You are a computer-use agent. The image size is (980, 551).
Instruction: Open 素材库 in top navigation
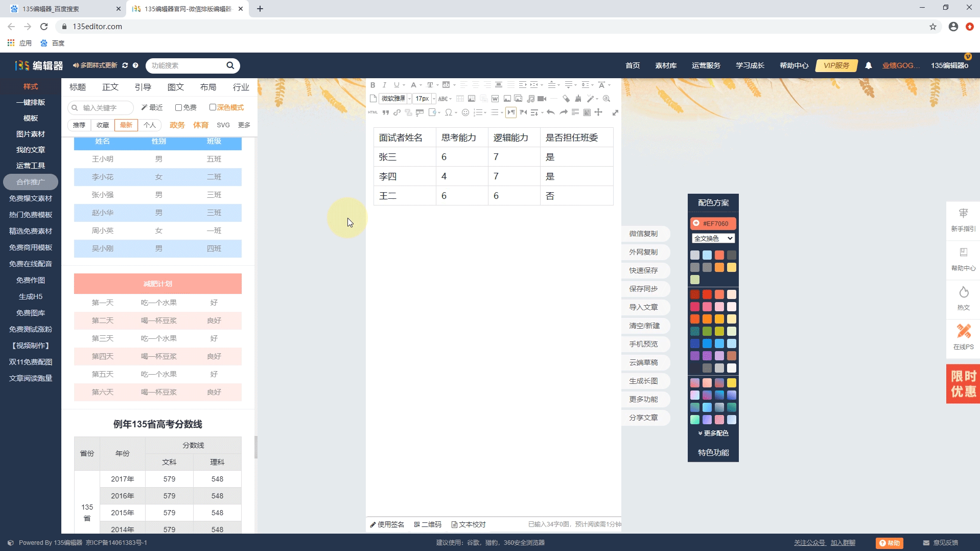click(666, 65)
